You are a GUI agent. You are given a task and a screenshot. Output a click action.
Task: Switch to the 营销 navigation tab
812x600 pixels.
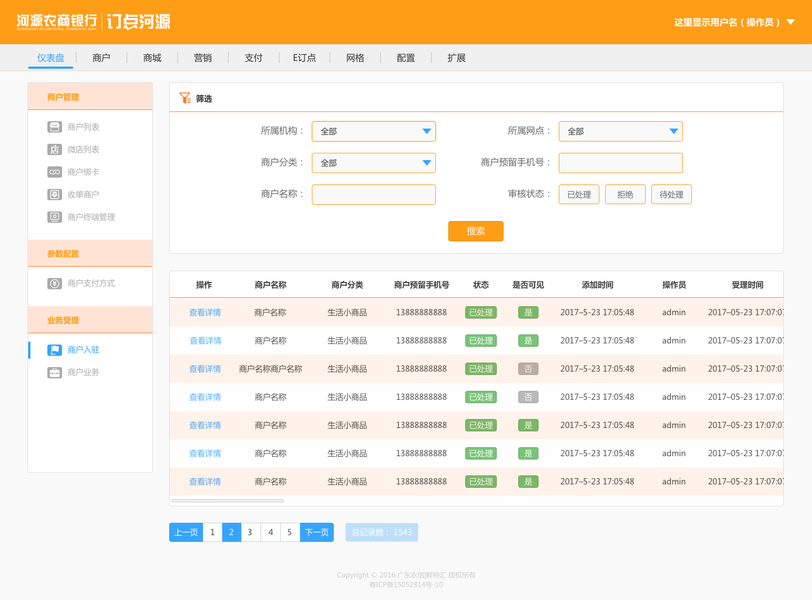pyautogui.click(x=202, y=58)
